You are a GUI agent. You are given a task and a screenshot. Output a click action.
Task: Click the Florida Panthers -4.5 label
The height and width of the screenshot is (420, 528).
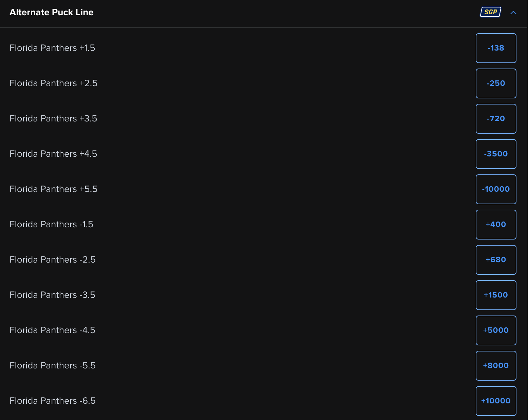[53, 330]
